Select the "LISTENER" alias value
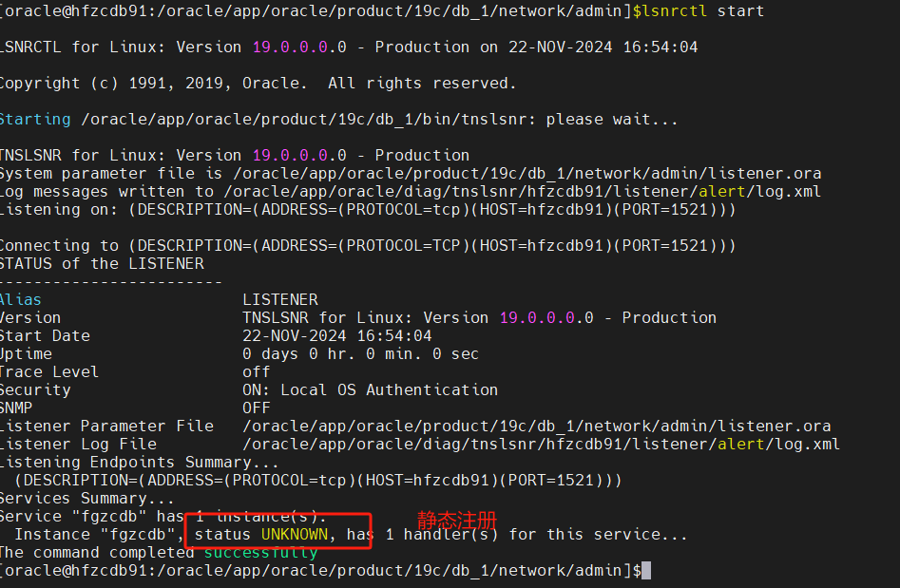The width and height of the screenshot is (900, 588). [280, 300]
